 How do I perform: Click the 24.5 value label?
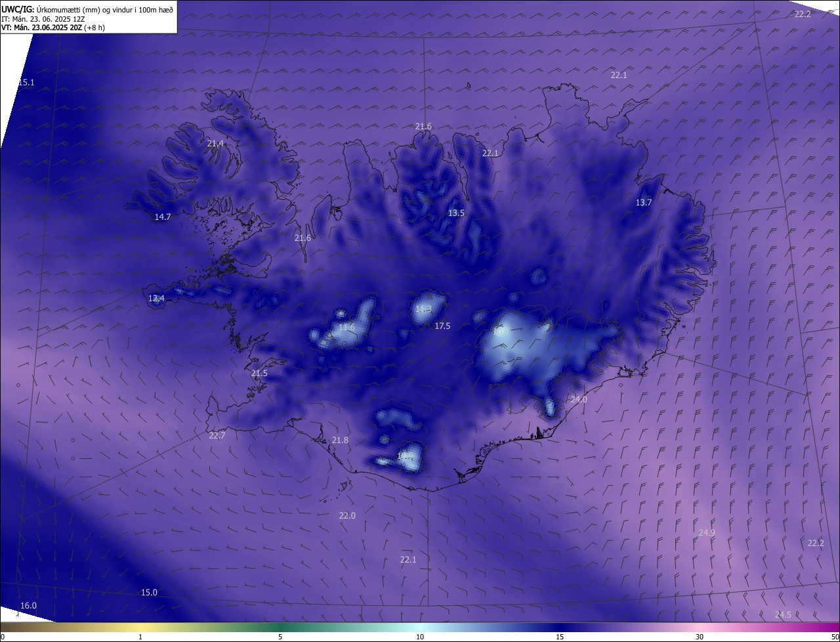point(783,614)
